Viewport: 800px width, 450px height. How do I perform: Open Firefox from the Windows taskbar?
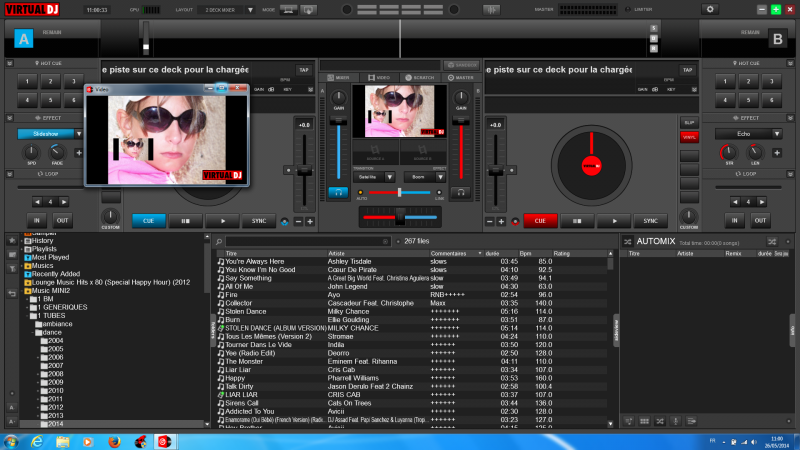pos(112,441)
